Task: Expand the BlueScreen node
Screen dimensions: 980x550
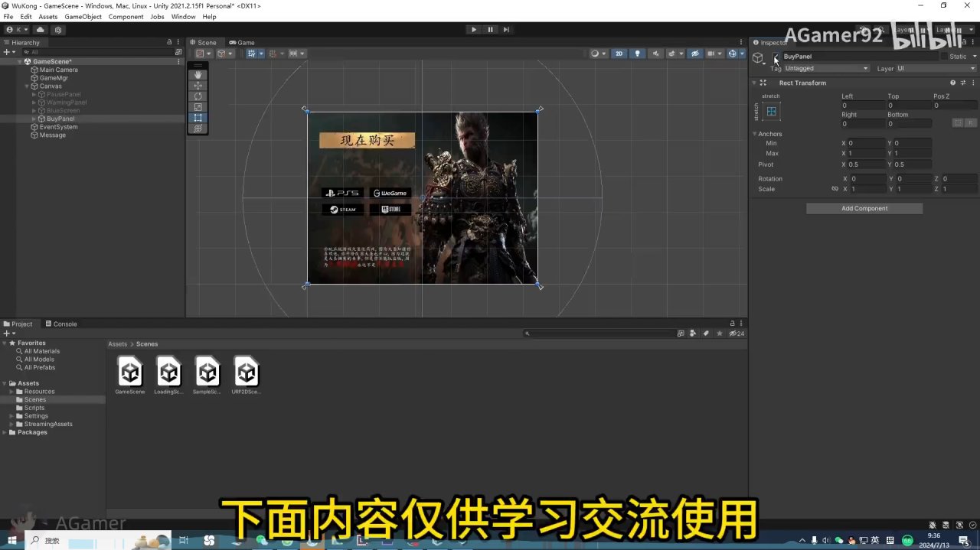Action: coord(34,111)
